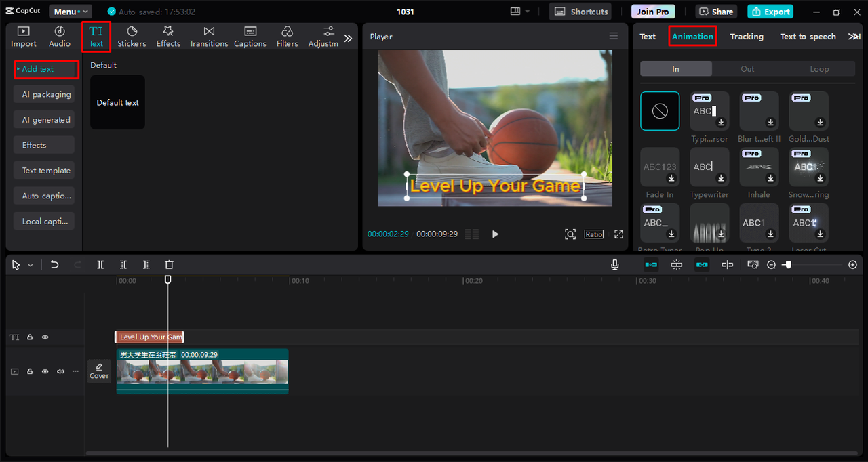
Task: Select the Loop animation tab
Action: click(819, 68)
